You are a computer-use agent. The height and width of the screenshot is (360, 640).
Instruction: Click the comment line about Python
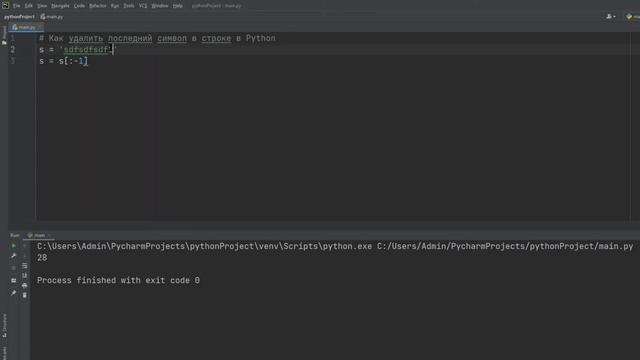click(157, 38)
